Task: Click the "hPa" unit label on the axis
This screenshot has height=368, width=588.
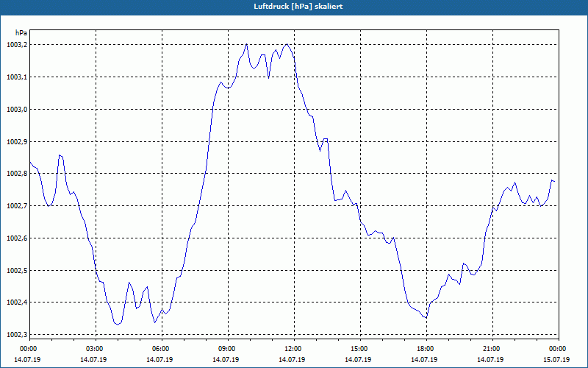Action: pos(21,33)
